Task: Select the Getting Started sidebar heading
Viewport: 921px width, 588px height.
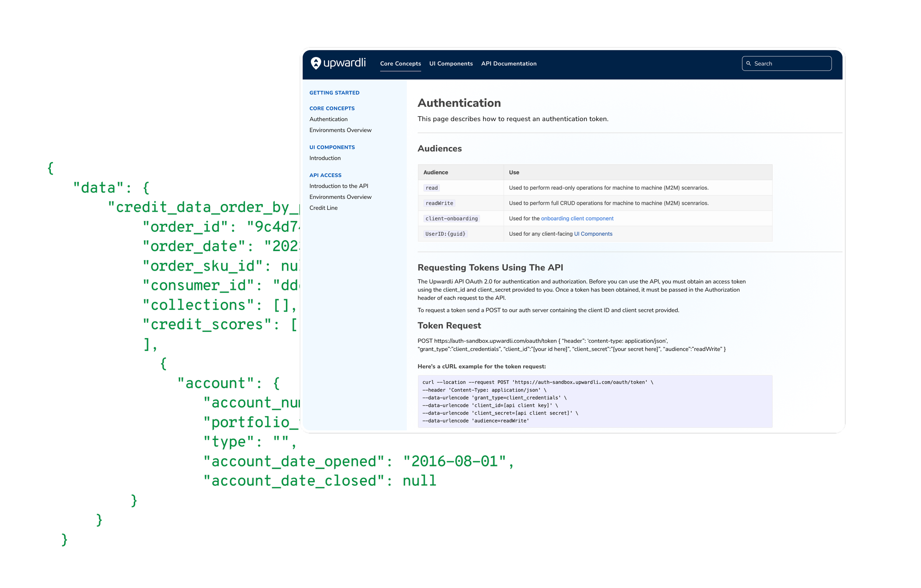Action: pyautogui.click(x=334, y=92)
